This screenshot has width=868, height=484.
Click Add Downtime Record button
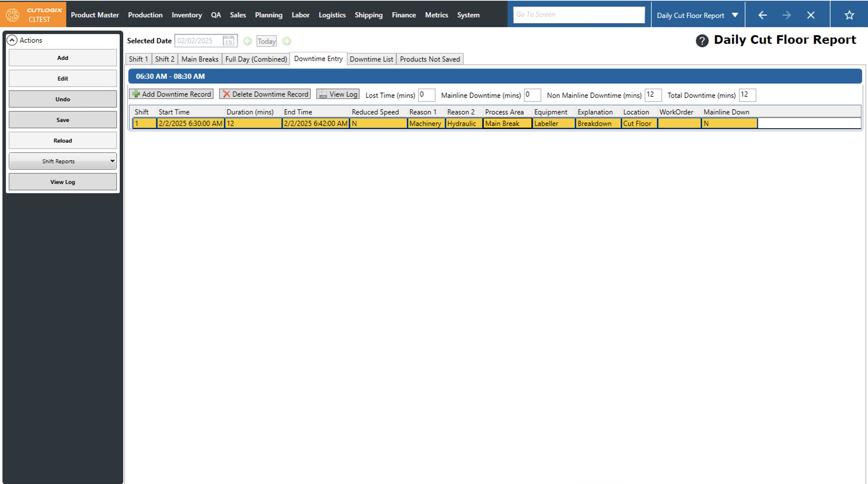coord(171,94)
